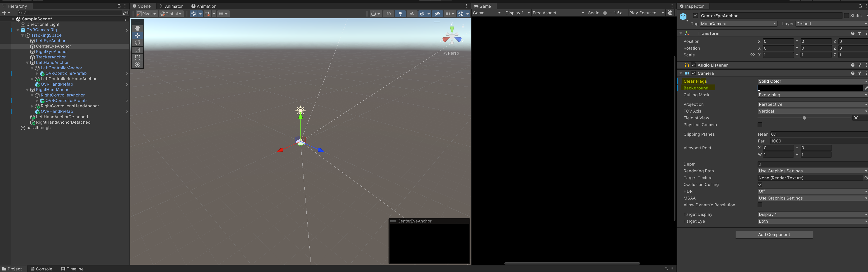Select the Hand view tool
The width and height of the screenshot is (868, 272).
[137, 28]
